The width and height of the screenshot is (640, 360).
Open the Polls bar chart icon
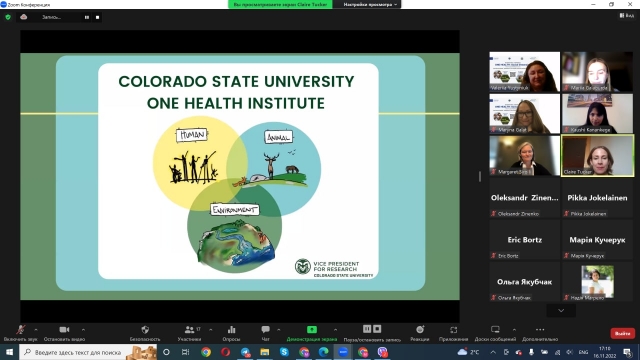pos(231,329)
